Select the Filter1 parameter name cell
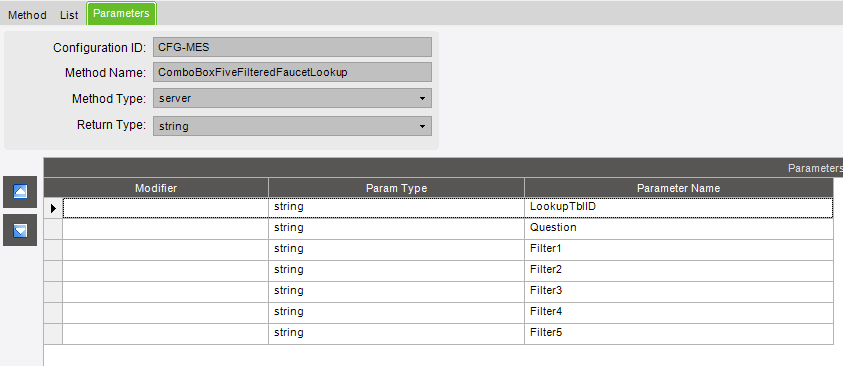 (x=679, y=250)
